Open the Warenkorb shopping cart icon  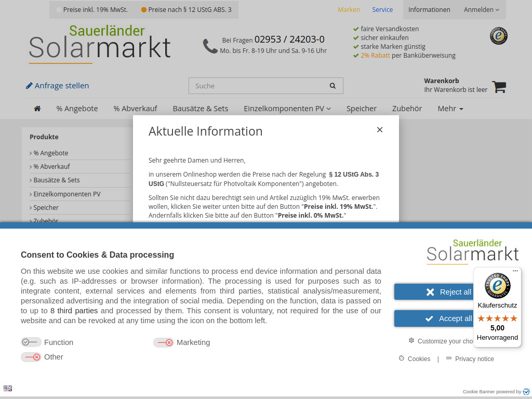click(x=498, y=87)
